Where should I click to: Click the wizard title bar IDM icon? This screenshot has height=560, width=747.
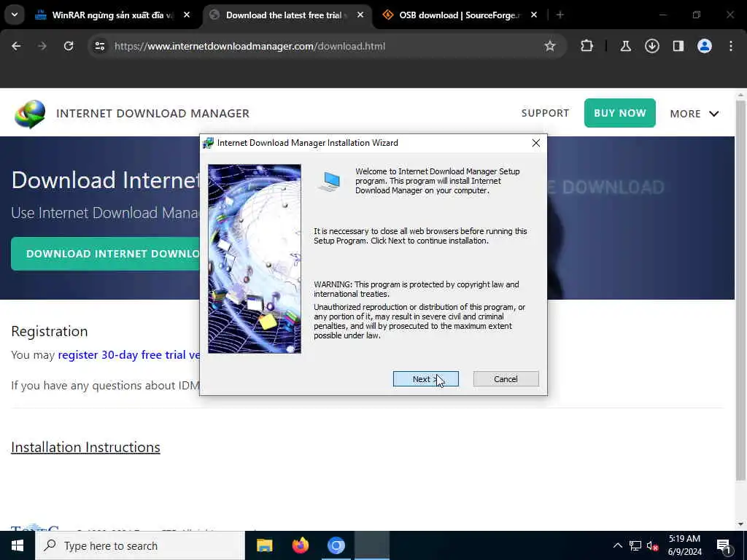[208, 143]
